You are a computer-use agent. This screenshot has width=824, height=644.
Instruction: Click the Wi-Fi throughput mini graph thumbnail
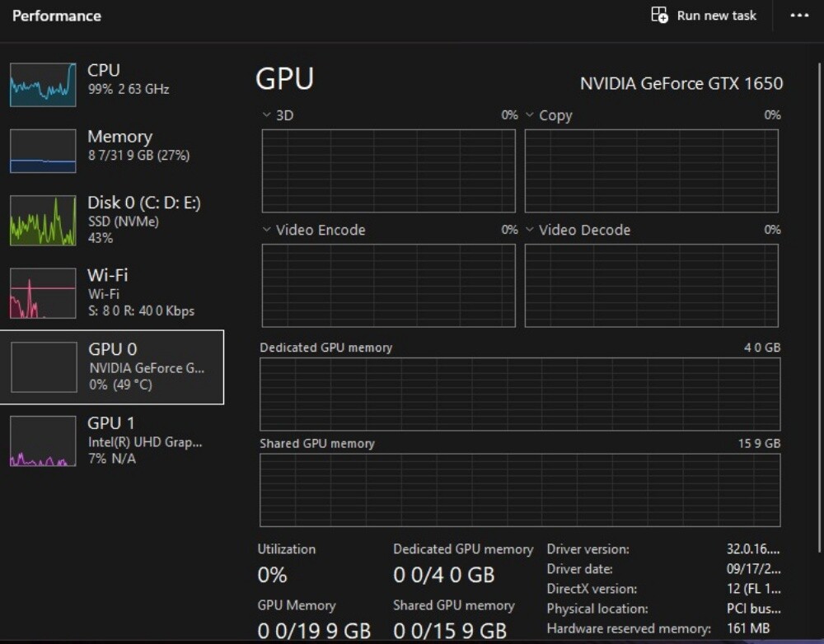click(43, 293)
